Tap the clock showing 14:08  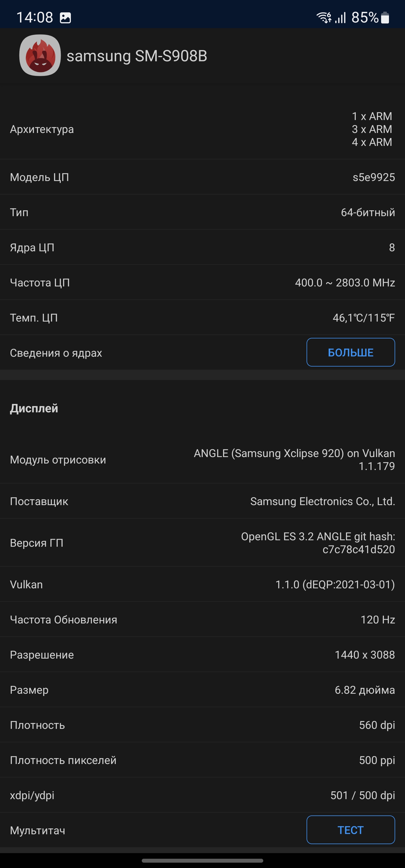(35, 17)
